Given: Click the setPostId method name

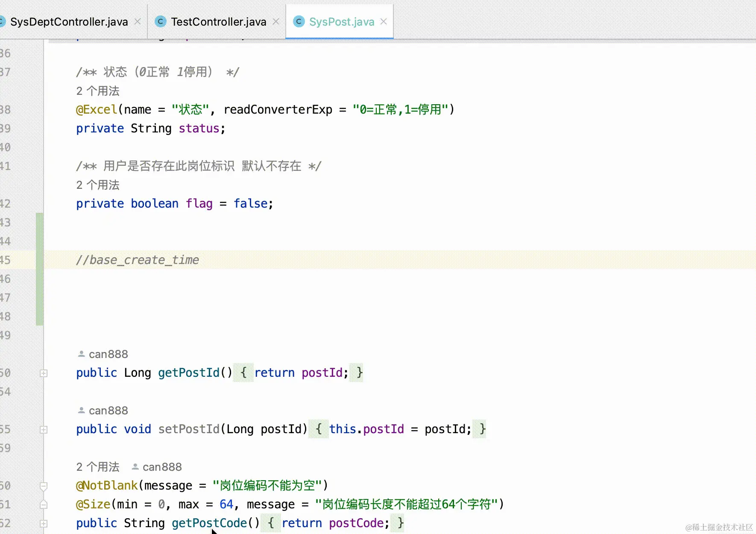Looking at the screenshot, I should (189, 429).
